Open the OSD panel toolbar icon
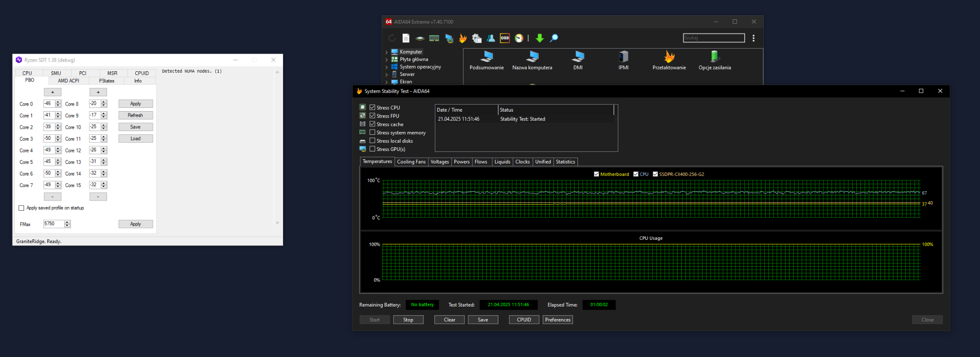Image resolution: width=980 pixels, height=357 pixels. (504, 38)
